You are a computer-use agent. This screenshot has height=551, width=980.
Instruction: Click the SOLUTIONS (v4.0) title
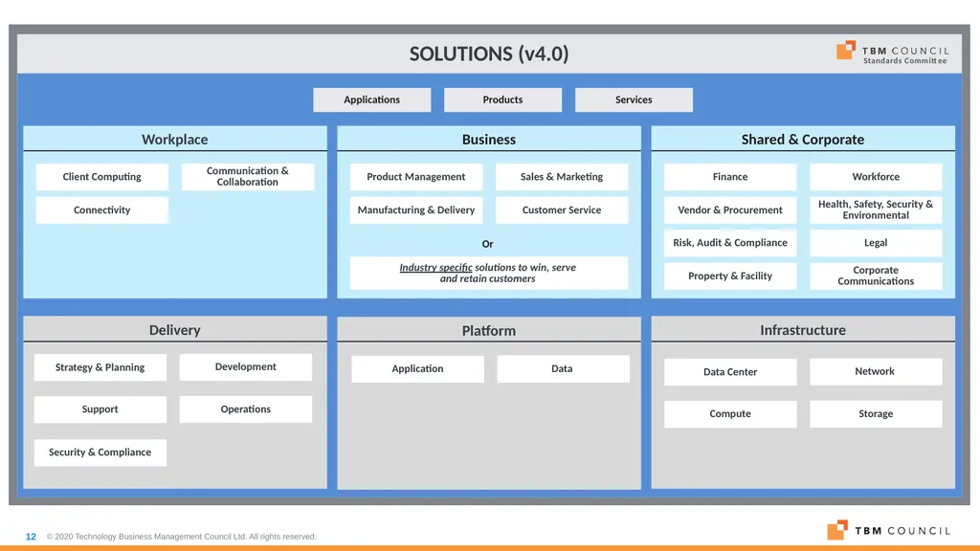pyautogui.click(x=489, y=55)
